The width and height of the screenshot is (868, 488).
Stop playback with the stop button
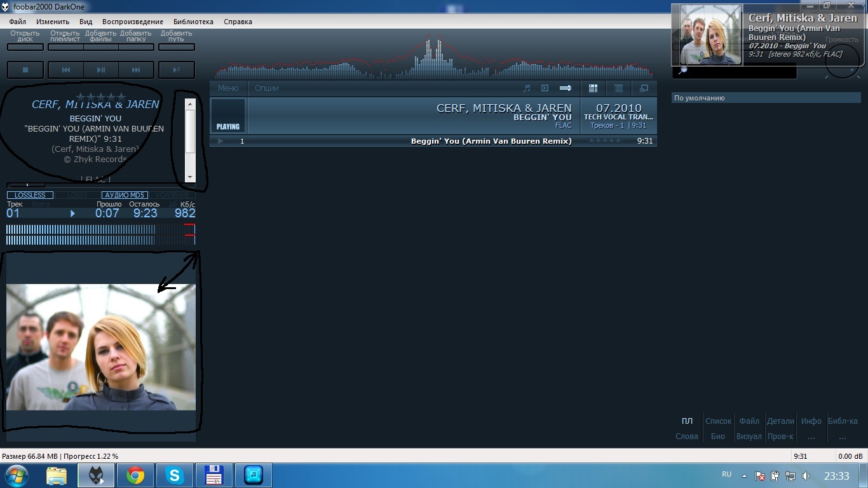25,70
